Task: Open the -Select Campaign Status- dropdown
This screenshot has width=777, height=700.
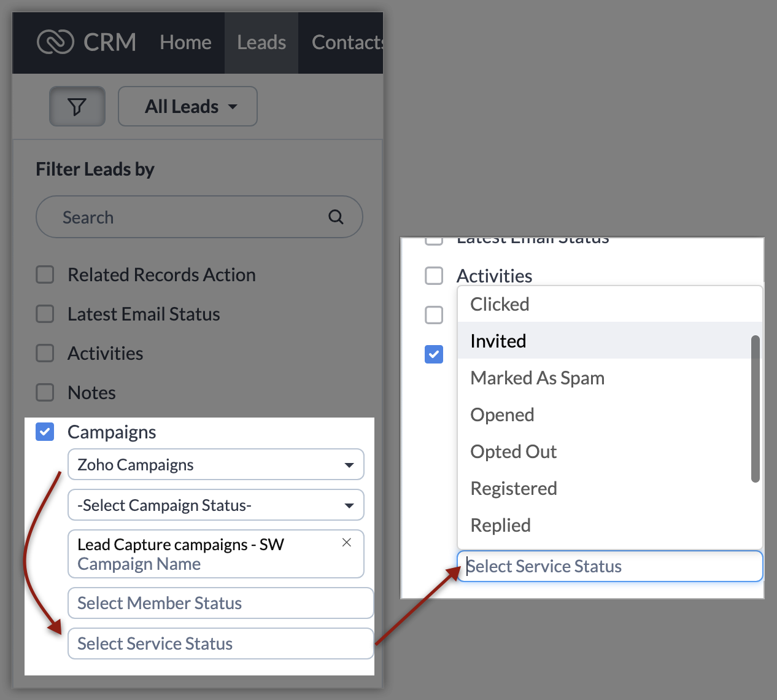Action: pos(216,505)
